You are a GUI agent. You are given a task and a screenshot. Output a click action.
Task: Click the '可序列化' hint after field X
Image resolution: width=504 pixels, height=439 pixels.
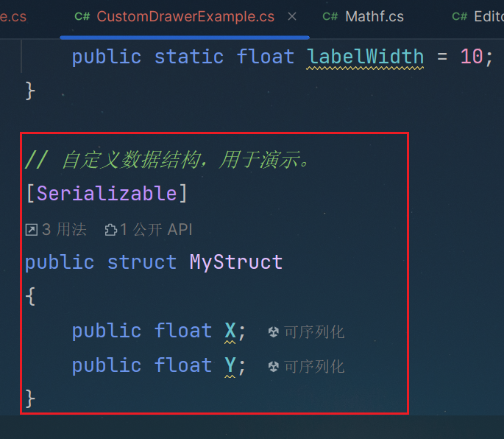(314, 332)
